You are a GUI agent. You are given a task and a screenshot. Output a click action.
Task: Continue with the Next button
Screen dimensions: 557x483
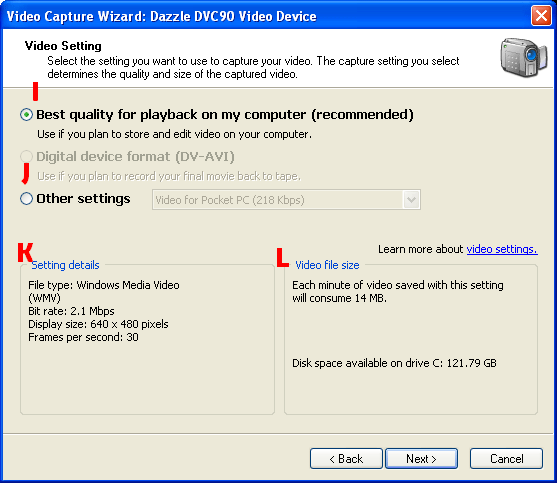pos(421,458)
